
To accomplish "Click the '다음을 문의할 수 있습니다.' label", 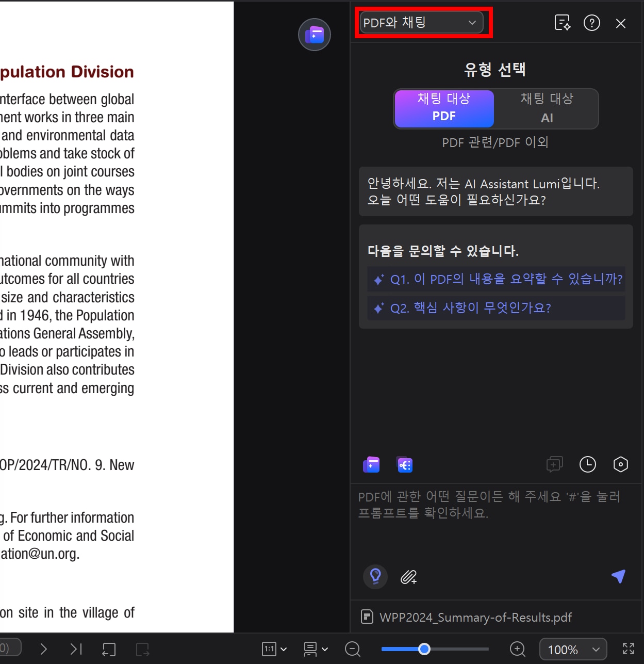I will click(x=443, y=251).
